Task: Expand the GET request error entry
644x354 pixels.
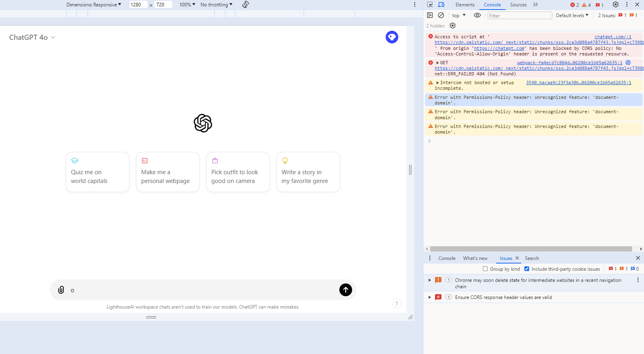Action: click(x=437, y=63)
